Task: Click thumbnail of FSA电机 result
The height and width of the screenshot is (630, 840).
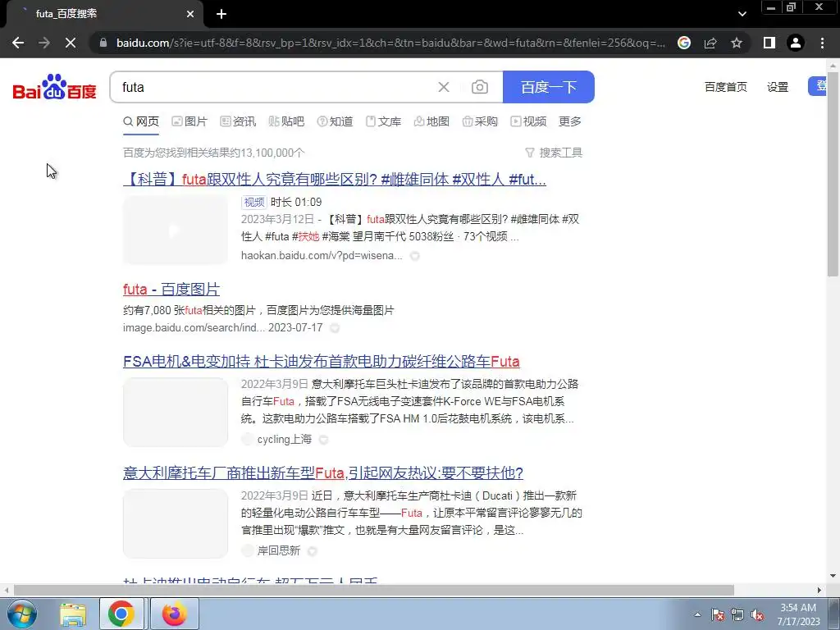Action: coord(176,412)
